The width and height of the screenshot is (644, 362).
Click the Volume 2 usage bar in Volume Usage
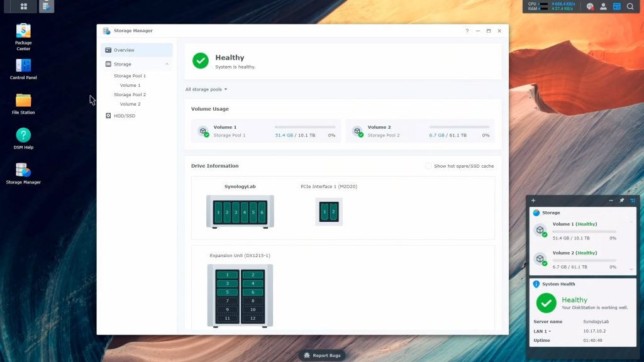click(460, 127)
